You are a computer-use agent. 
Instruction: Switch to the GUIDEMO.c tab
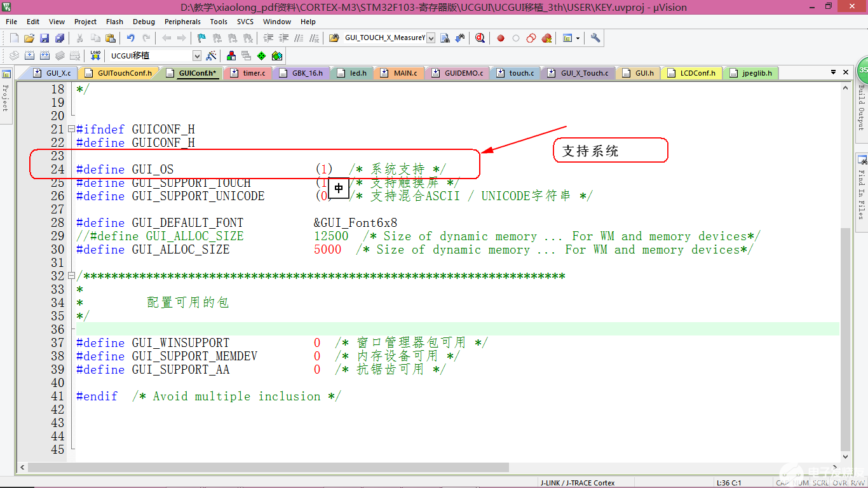458,73
